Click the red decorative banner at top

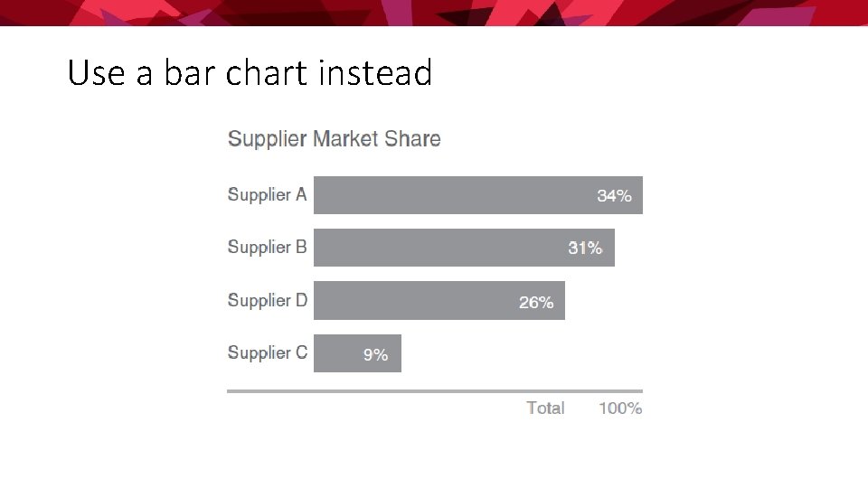434,13
